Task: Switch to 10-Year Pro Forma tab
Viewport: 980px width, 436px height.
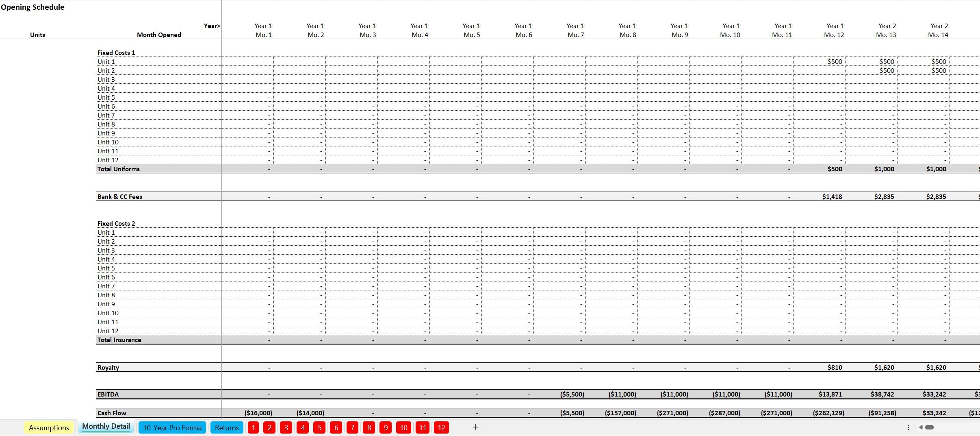Action: pos(172,427)
